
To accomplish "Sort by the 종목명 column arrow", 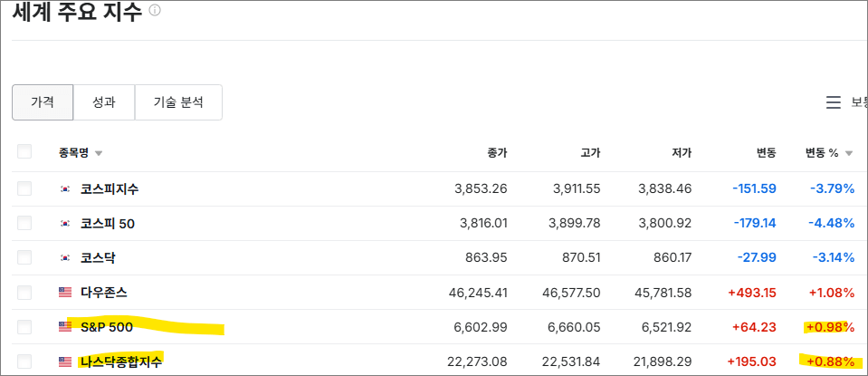I will (x=99, y=153).
